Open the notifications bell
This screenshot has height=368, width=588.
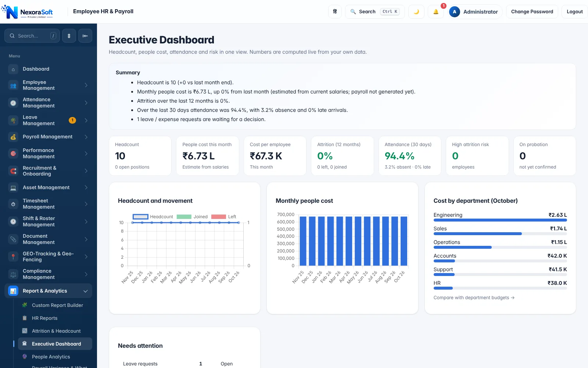pos(436,12)
